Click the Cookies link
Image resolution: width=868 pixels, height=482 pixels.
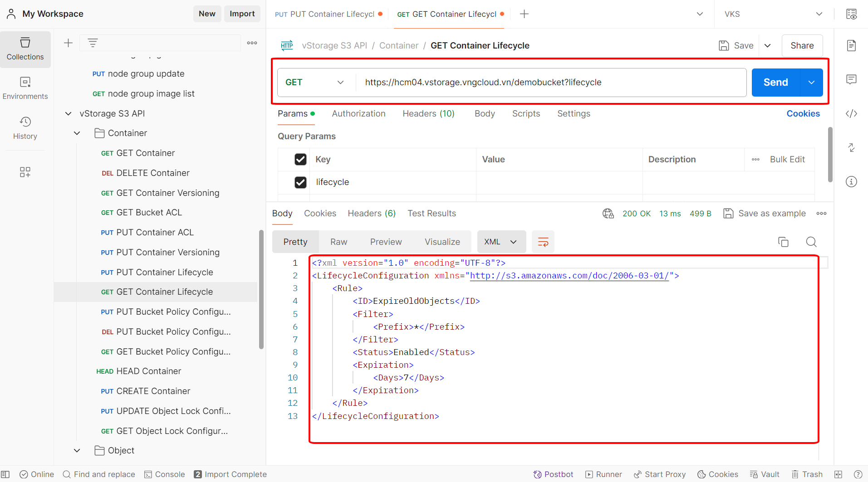click(x=803, y=114)
